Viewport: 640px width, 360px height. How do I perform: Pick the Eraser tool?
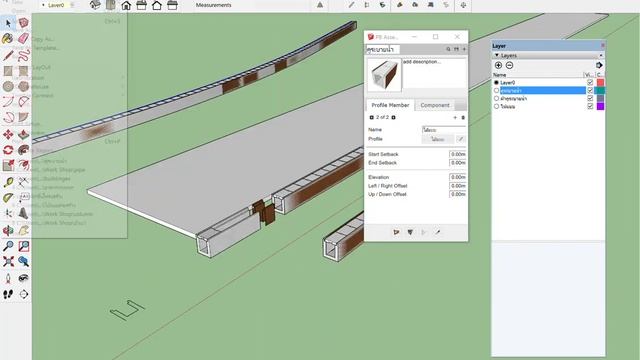point(24,39)
